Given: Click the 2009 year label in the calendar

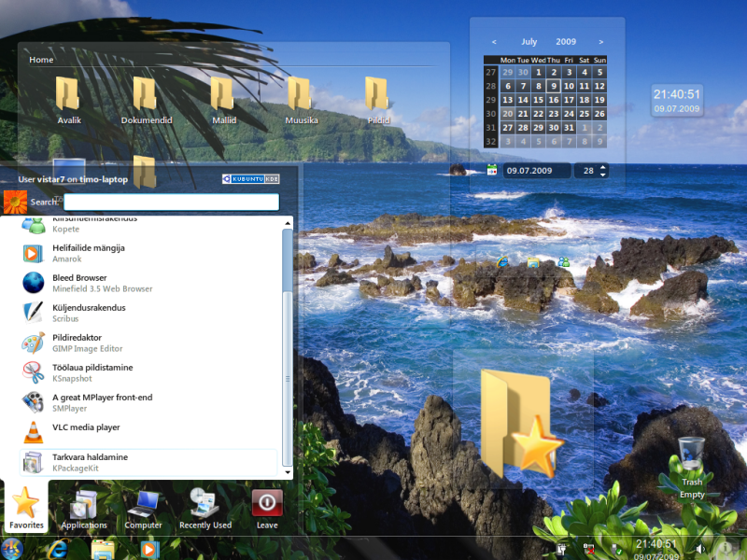Looking at the screenshot, I should (566, 41).
